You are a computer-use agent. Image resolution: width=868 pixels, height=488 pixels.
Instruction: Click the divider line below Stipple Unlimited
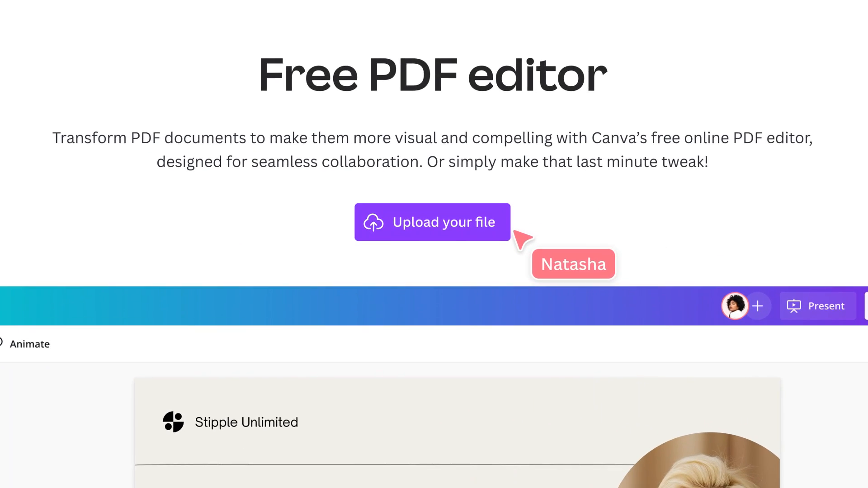tap(384, 463)
